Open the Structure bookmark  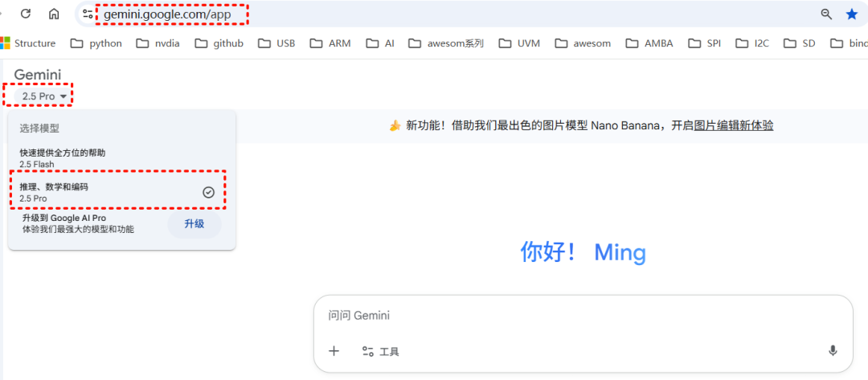pos(27,43)
